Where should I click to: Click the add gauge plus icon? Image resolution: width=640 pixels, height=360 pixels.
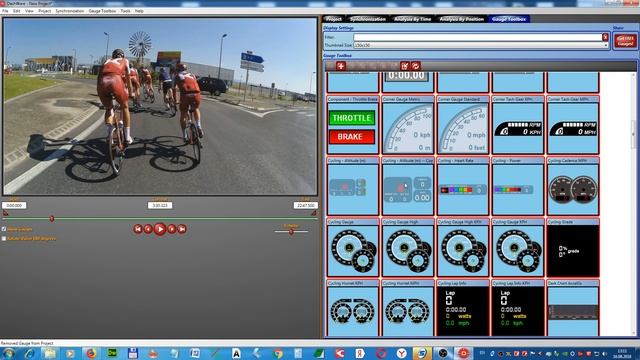pyautogui.click(x=341, y=66)
